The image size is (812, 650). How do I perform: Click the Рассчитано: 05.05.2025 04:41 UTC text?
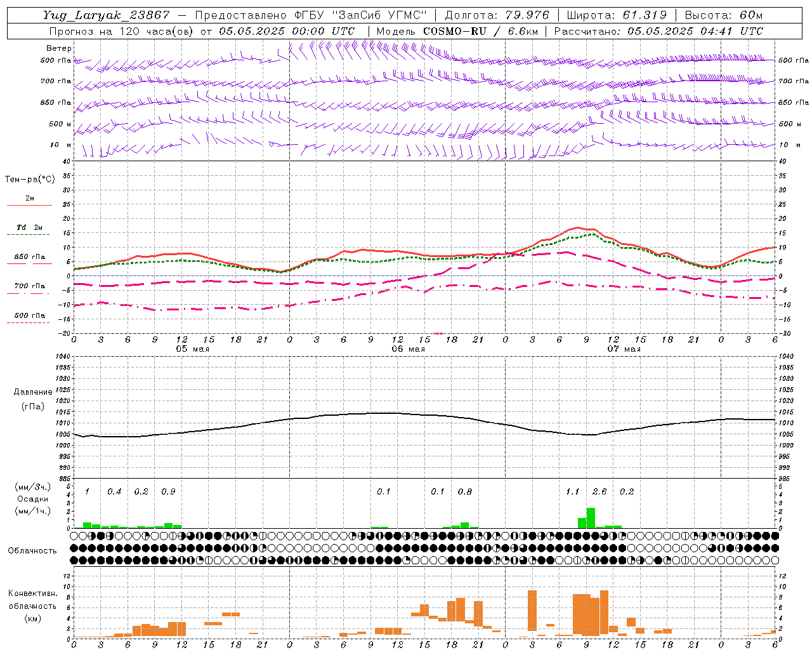pyautogui.click(x=658, y=31)
